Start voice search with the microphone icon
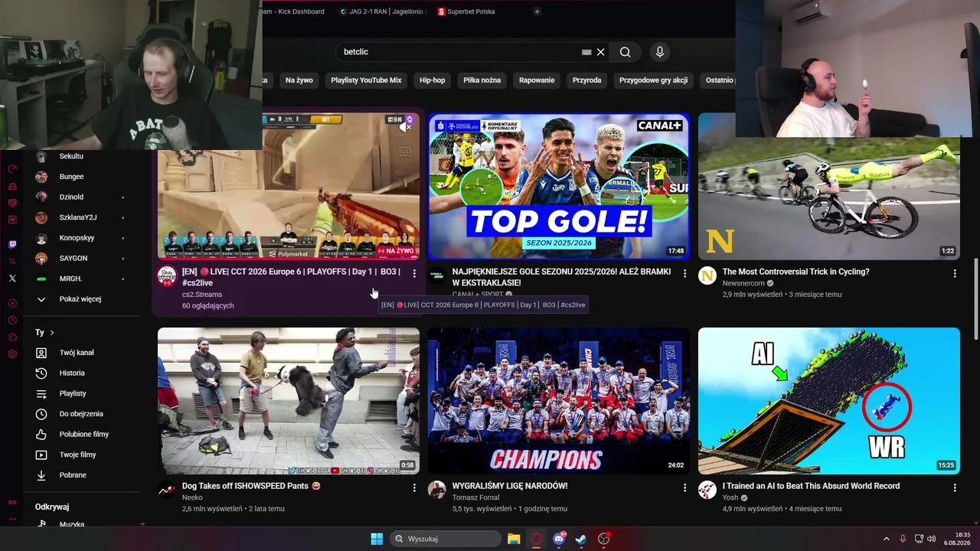This screenshot has height=551, width=980. (660, 52)
